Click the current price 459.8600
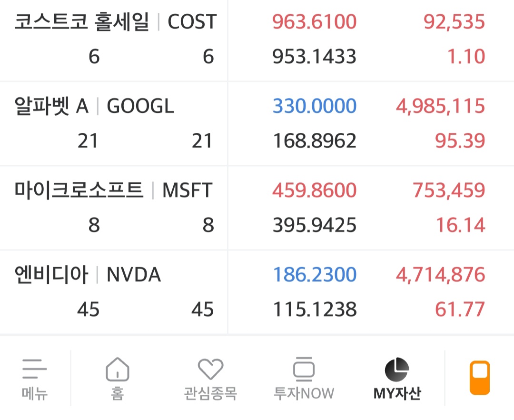The width and height of the screenshot is (514, 420). tap(315, 190)
